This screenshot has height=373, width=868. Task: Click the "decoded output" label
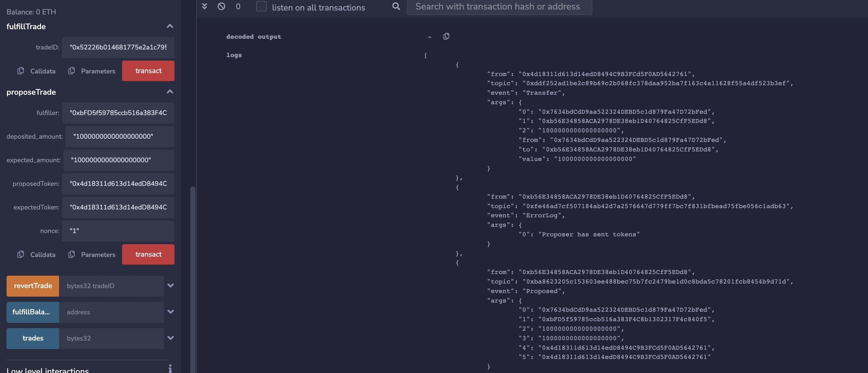pyautogui.click(x=253, y=36)
